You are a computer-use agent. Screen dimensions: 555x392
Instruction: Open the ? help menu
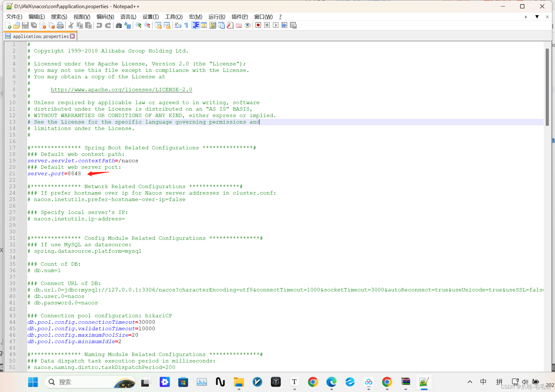coord(280,17)
